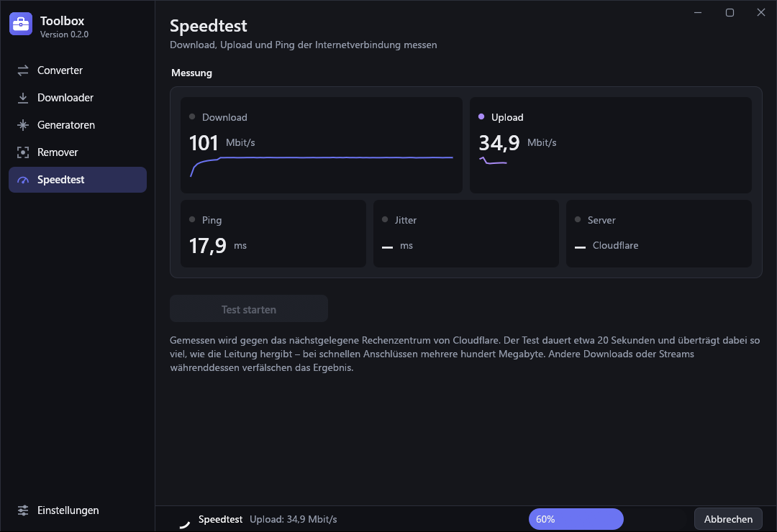
Task: Open the Downloader page
Action: 78,98
